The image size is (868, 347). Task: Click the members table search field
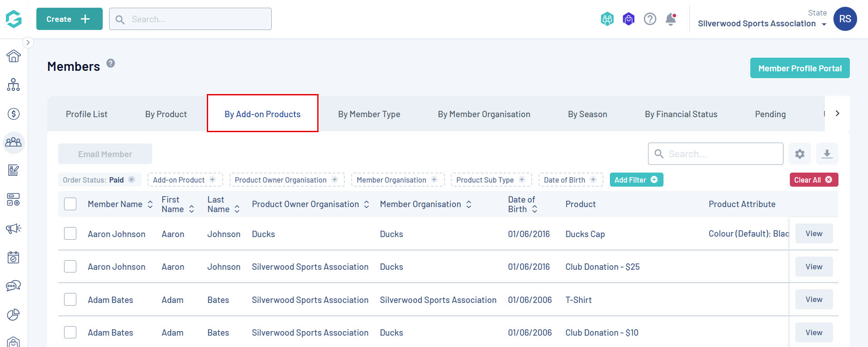(723, 154)
